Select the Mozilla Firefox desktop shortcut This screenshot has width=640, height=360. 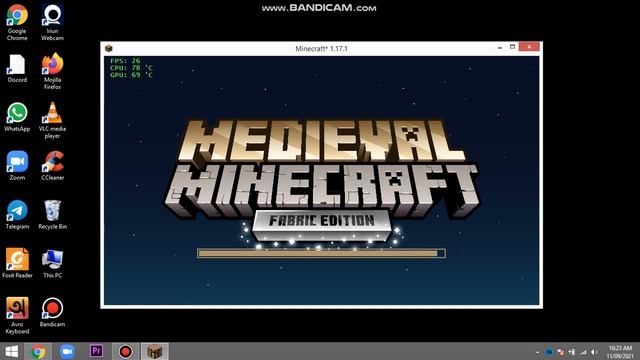coord(52,71)
